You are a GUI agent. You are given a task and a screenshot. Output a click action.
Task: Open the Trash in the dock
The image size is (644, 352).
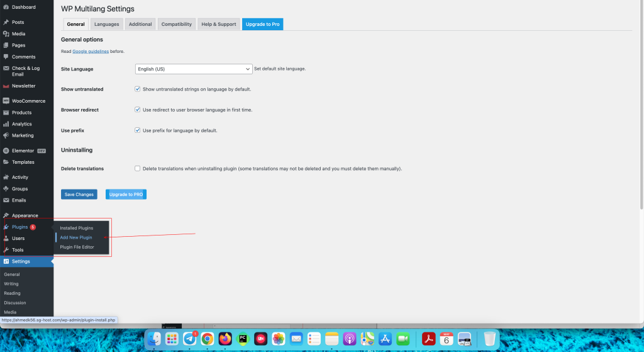(x=489, y=339)
